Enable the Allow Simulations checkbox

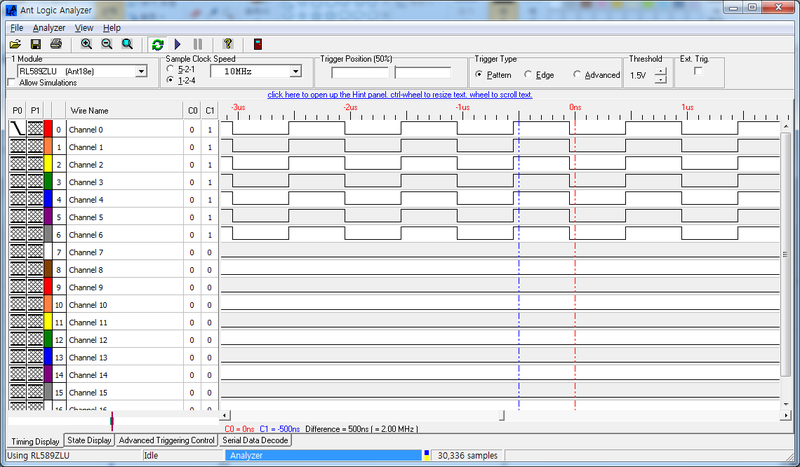point(12,83)
